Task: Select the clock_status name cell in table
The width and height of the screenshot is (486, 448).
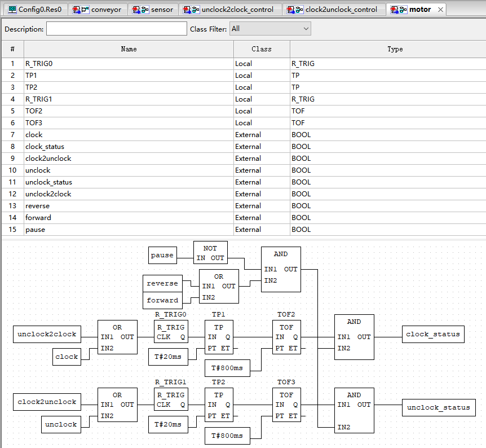Action: pyautogui.click(x=129, y=147)
